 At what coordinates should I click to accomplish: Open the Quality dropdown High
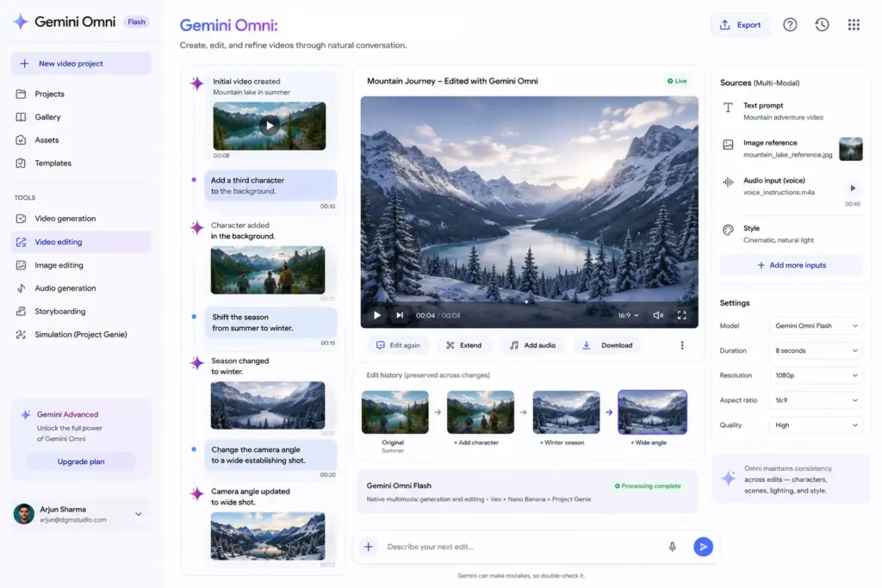point(816,425)
